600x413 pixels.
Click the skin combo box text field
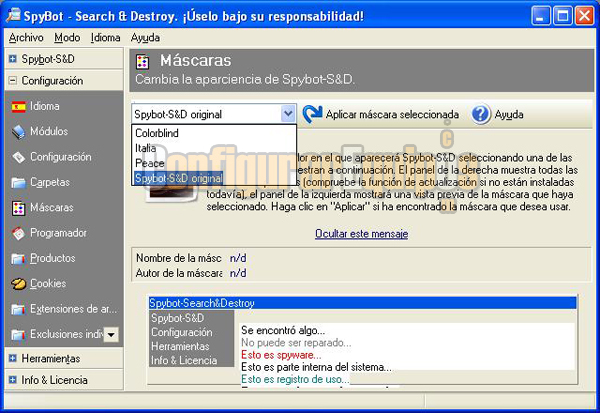[x=207, y=114]
